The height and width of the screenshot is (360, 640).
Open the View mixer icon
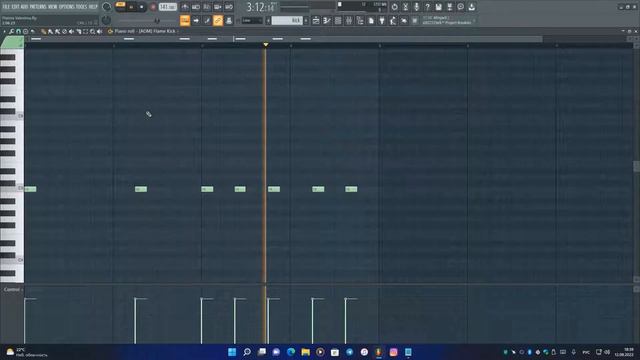coord(349,20)
